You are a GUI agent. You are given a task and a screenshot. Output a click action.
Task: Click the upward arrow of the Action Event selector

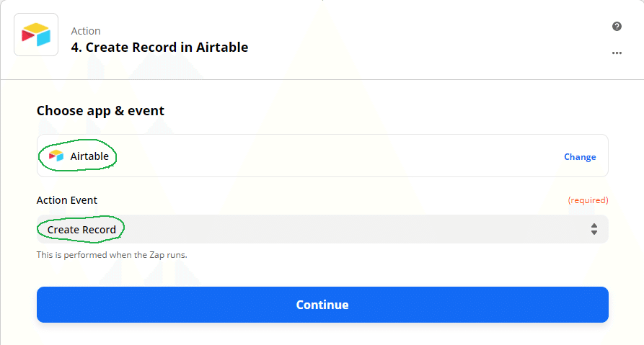(x=594, y=225)
